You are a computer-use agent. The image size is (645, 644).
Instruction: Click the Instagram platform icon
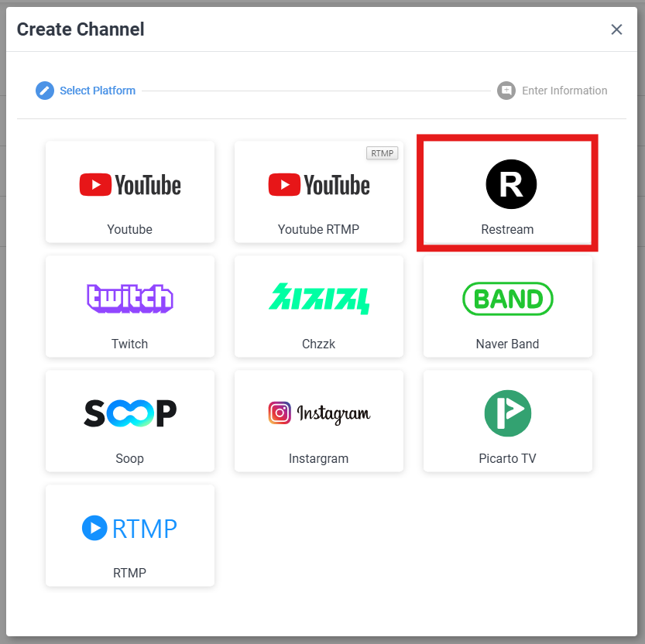(318, 413)
